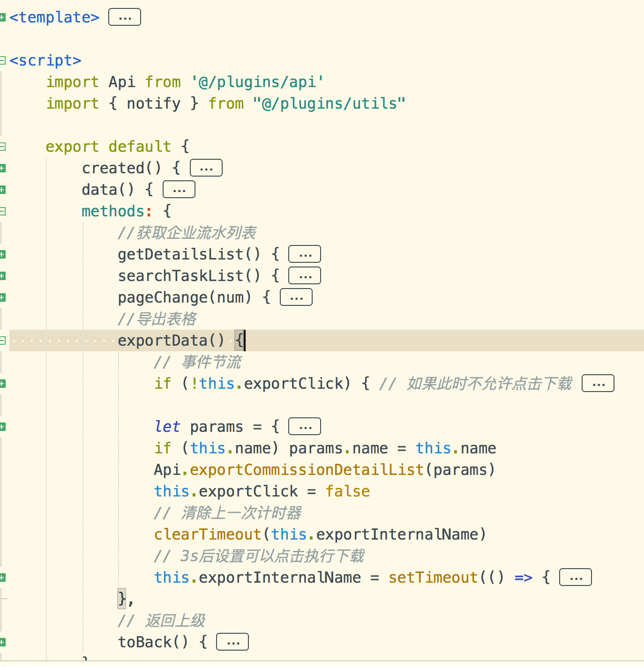Screen dimensions: 644x667
Task: Click the toBack method name
Action: click(145, 642)
